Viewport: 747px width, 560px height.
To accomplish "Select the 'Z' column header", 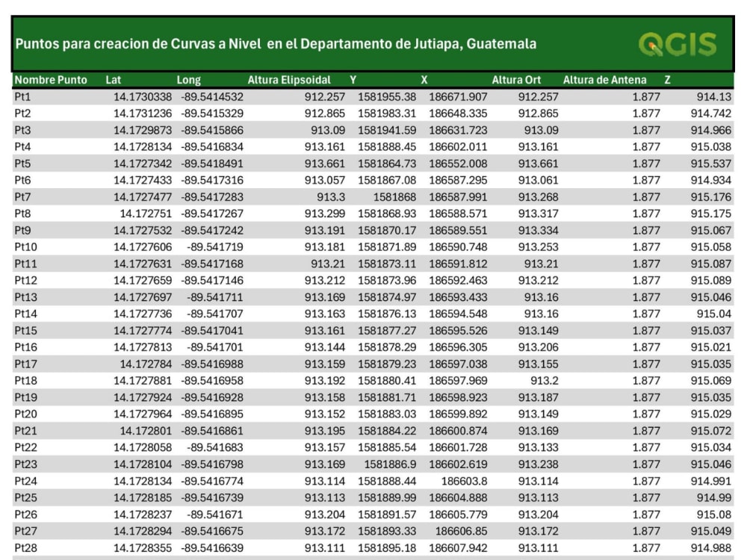I will [667, 80].
